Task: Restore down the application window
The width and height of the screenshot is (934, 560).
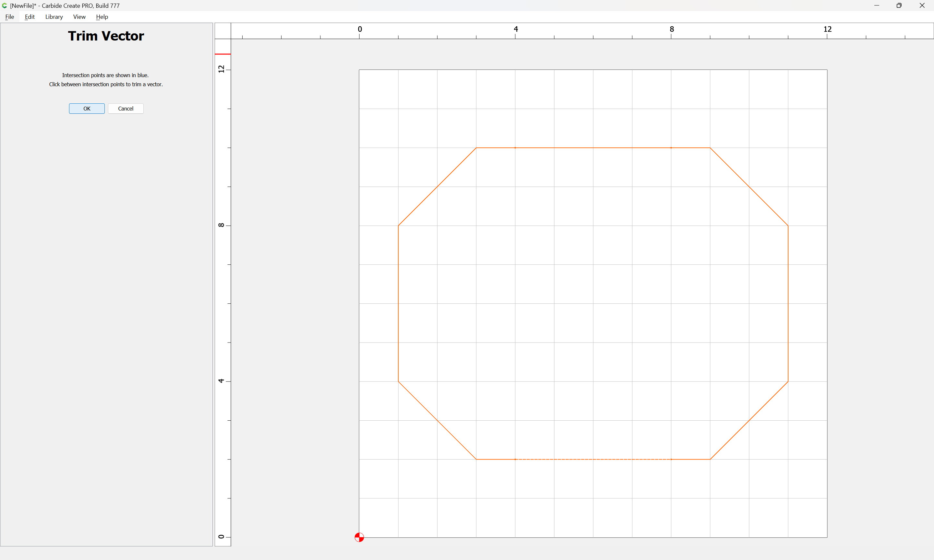Action: (x=899, y=6)
